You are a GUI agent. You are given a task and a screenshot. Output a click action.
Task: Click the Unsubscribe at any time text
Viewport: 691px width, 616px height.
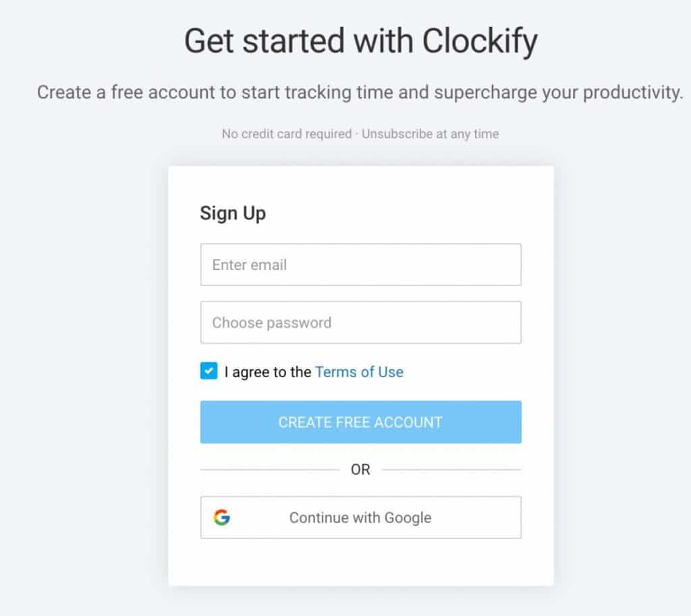(x=430, y=134)
